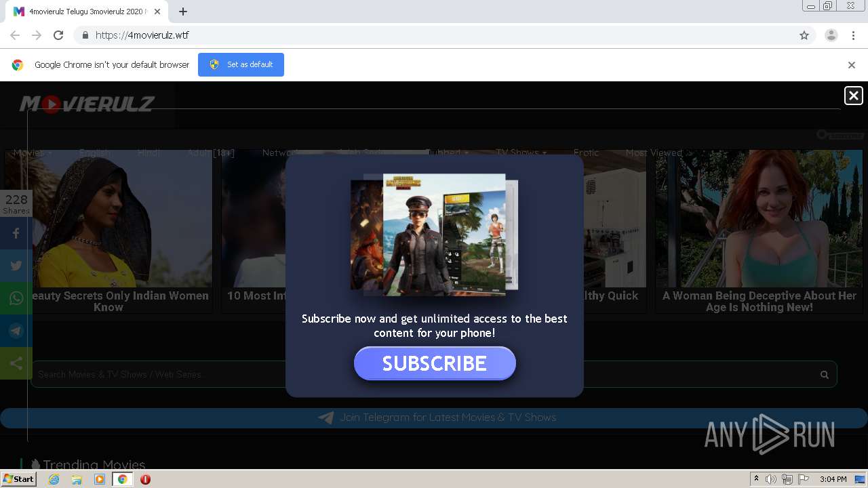Click the Adult [18+] menu item
Viewport: 868px width, 488px height.
[x=211, y=152]
